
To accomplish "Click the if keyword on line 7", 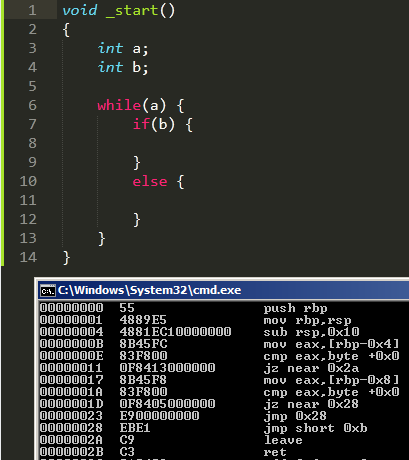I will 141,124.
